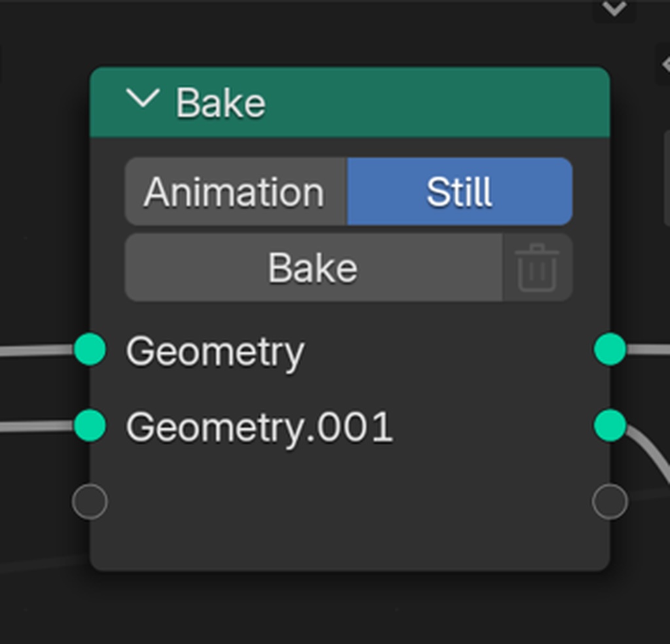Click the Geometry.001 output socket
This screenshot has width=670, height=644.
click(610, 426)
